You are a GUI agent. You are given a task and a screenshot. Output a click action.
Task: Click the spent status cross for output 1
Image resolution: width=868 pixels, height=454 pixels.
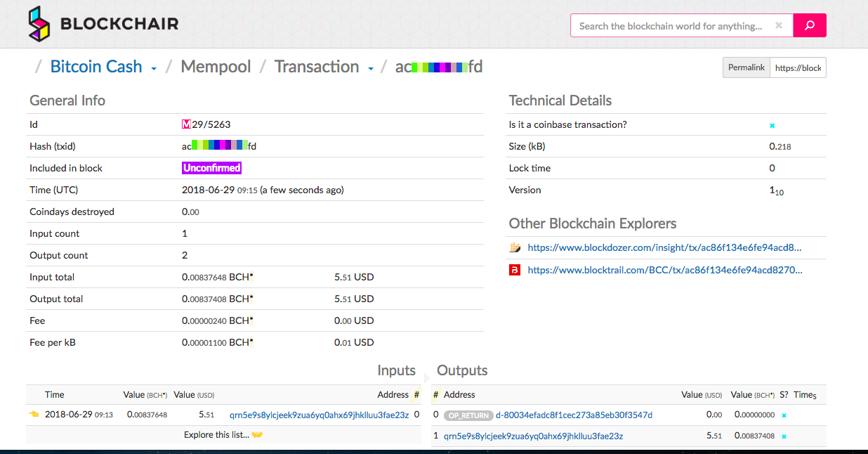[x=784, y=436]
